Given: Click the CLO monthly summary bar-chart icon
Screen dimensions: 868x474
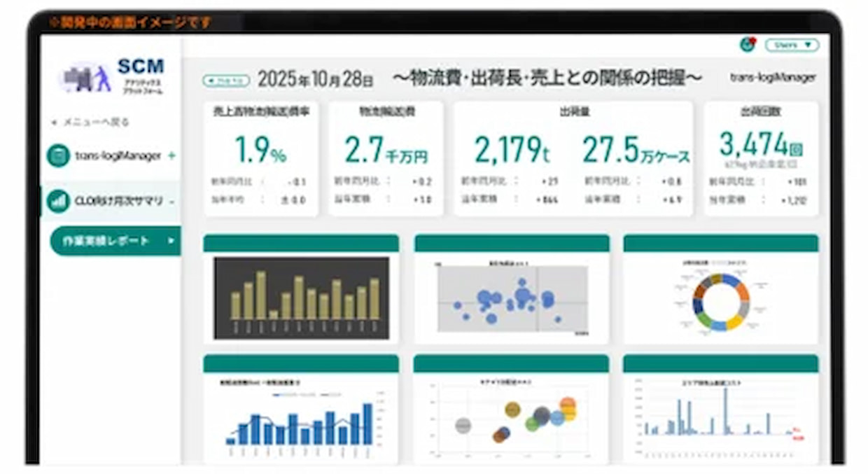Looking at the screenshot, I should (58, 201).
